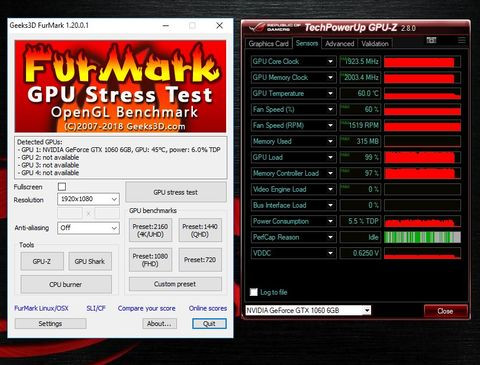Open the Resolution 1920x1080 dropdown

[88, 199]
